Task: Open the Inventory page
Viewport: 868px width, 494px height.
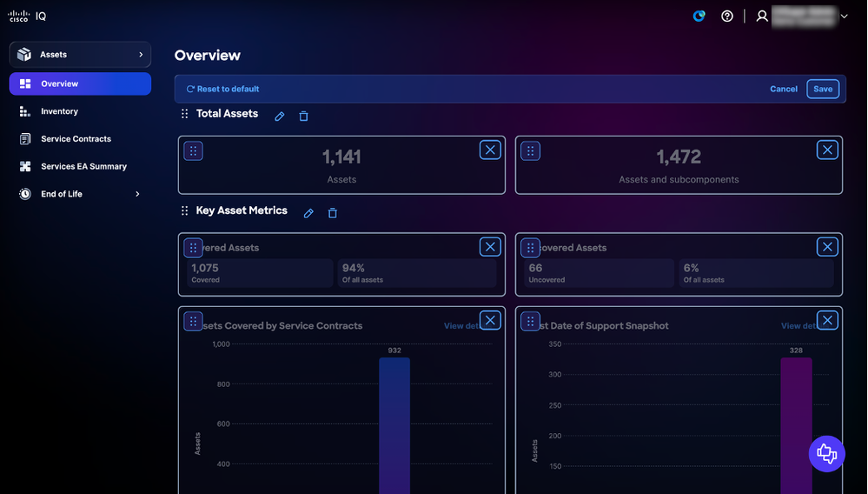Action: click(x=59, y=111)
